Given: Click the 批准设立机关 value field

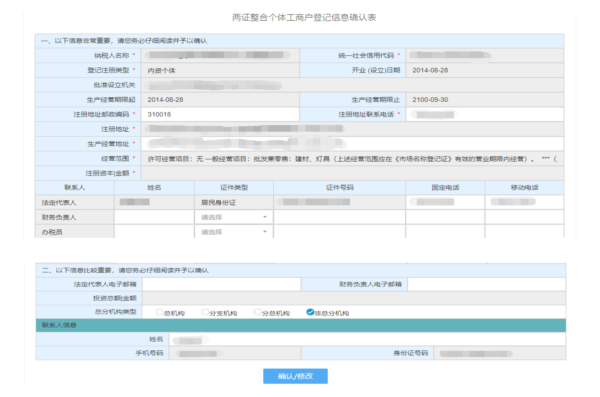Looking at the screenshot, I should tap(352, 85).
